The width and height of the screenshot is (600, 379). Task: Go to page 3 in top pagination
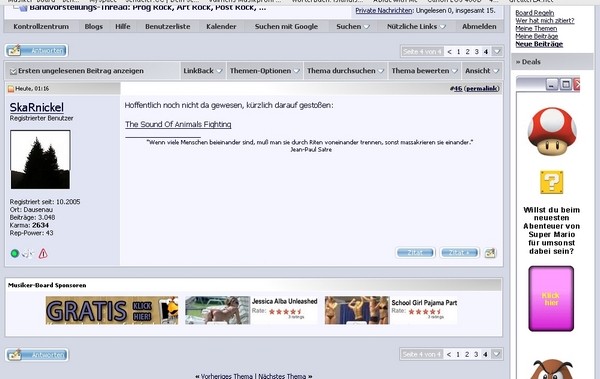476,51
